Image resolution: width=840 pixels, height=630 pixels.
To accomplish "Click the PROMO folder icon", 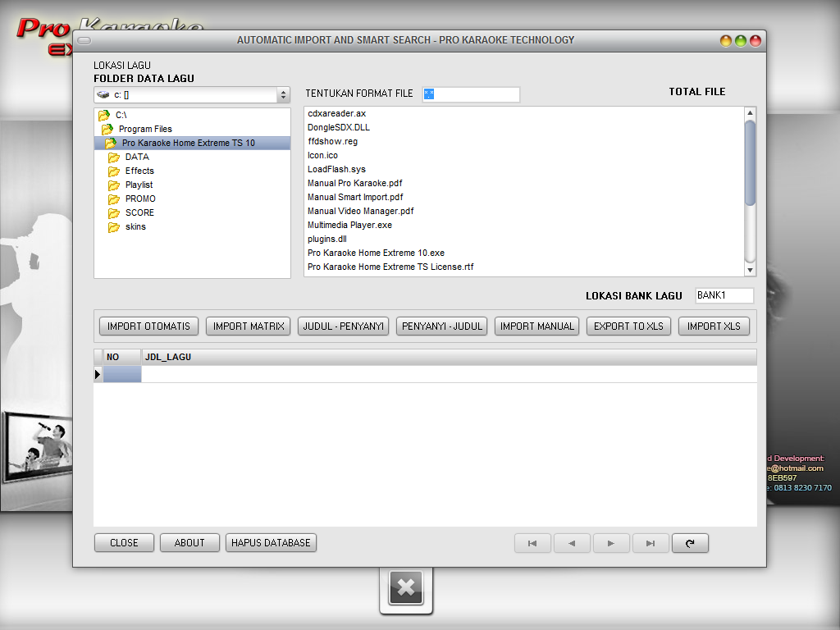I will 113,199.
